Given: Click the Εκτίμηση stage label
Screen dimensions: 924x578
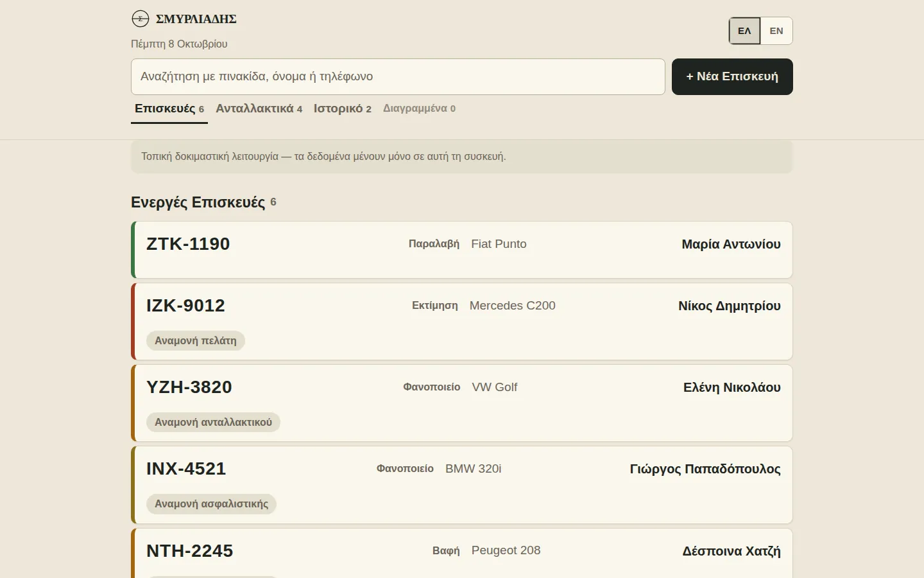Looking at the screenshot, I should 435,306.
